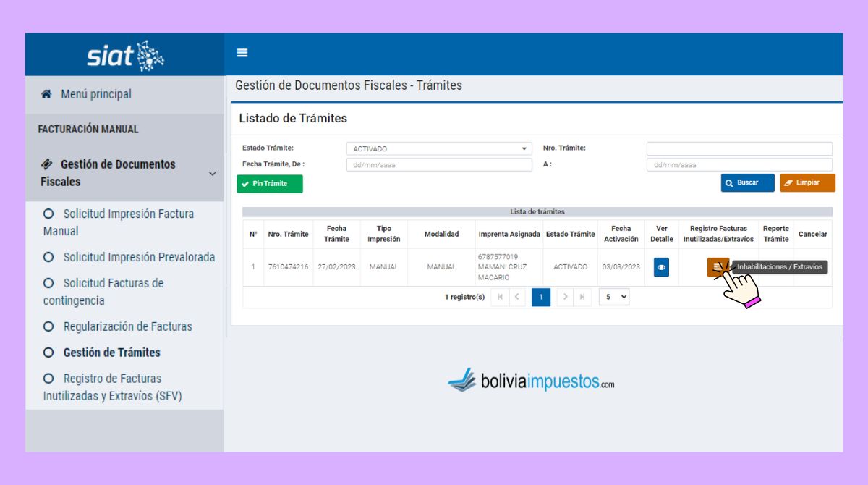The image size is (868, 485).
Task: Select Regularización de Facturas option
Action: click(127, 326)
